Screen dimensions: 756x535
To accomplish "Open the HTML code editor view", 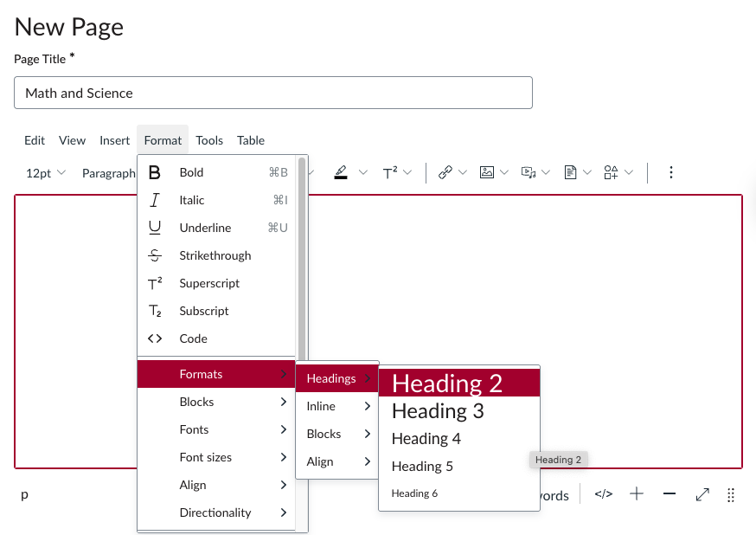I will pos(603,494).
